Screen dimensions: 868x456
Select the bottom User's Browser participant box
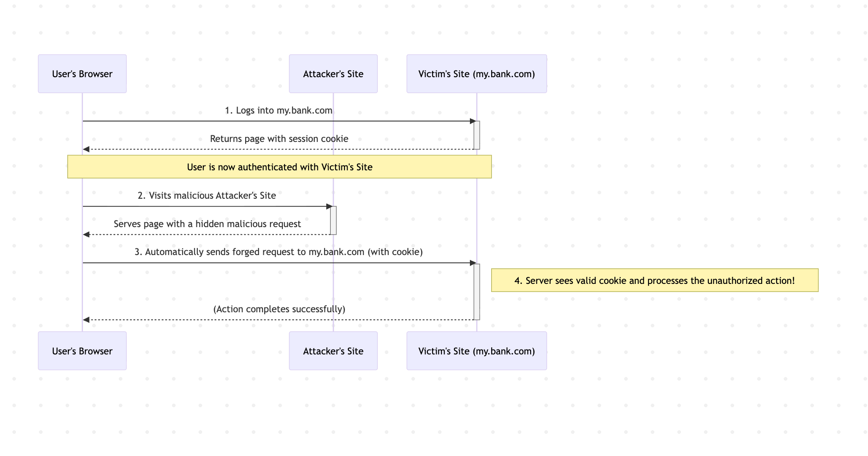(82, 351)
